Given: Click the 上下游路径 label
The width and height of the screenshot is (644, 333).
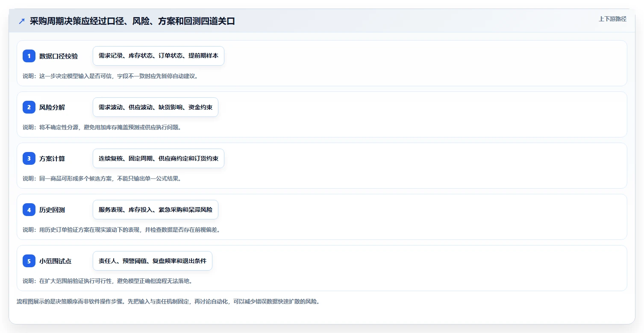Looking at the screenshot, I should click(612, 19).
